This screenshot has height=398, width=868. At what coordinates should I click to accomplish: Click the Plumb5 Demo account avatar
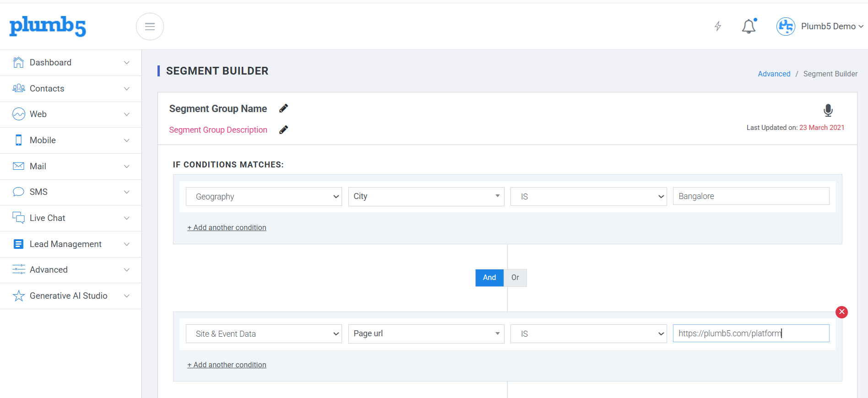click(786, 27)
